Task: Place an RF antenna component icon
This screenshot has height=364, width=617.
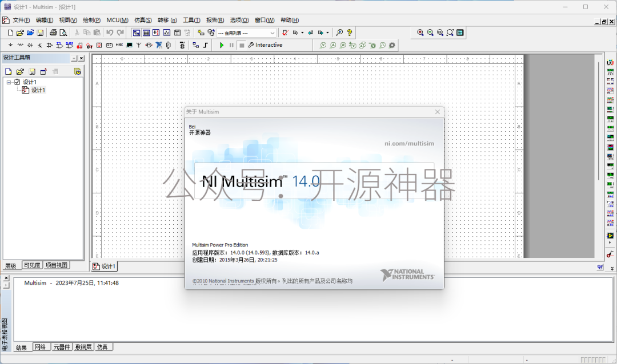Action: tap(138, 45)
